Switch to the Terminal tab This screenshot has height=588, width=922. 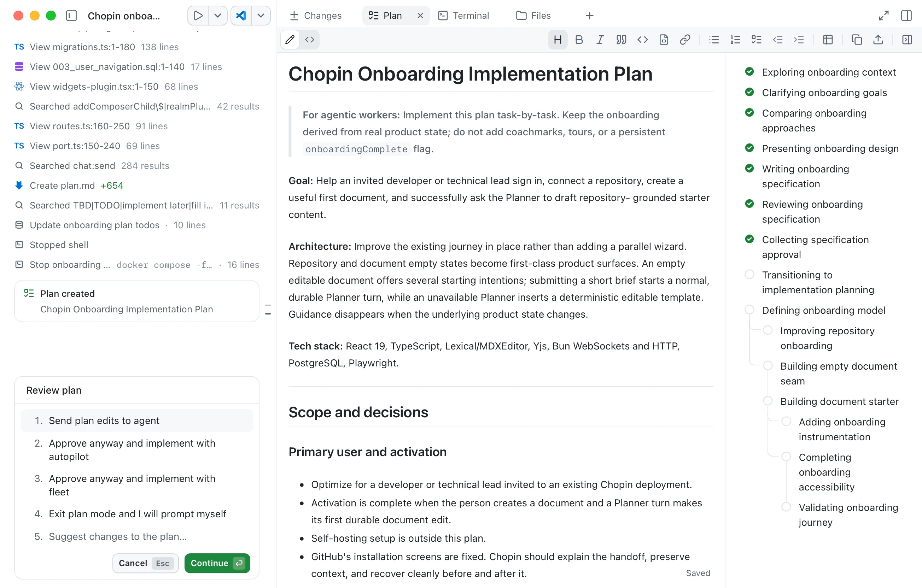[x=463, y=16]
